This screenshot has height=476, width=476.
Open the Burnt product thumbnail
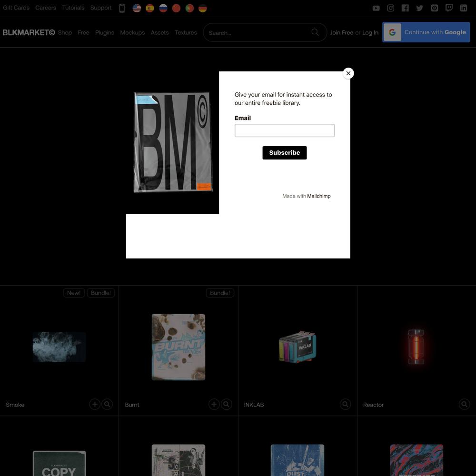pos(178,347)
